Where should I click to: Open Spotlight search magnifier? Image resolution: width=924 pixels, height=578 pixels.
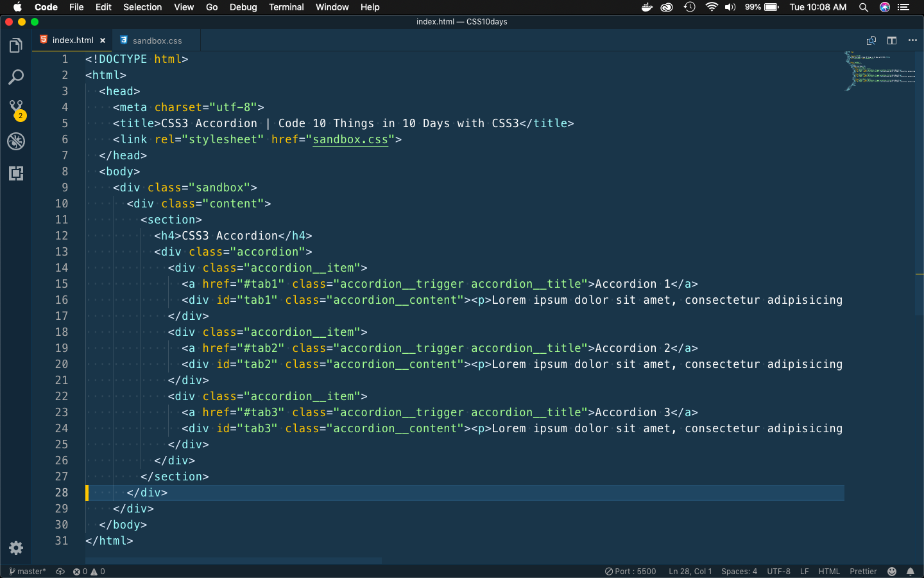(864, 7)
